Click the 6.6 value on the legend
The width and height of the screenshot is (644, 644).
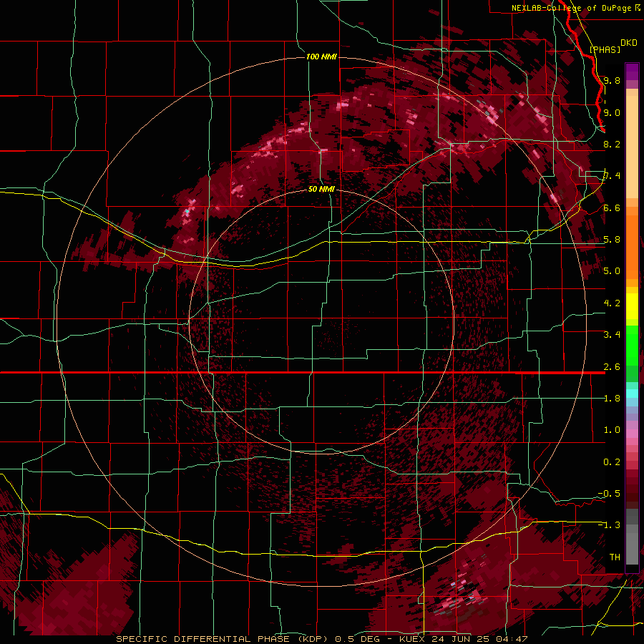[612, 208]
